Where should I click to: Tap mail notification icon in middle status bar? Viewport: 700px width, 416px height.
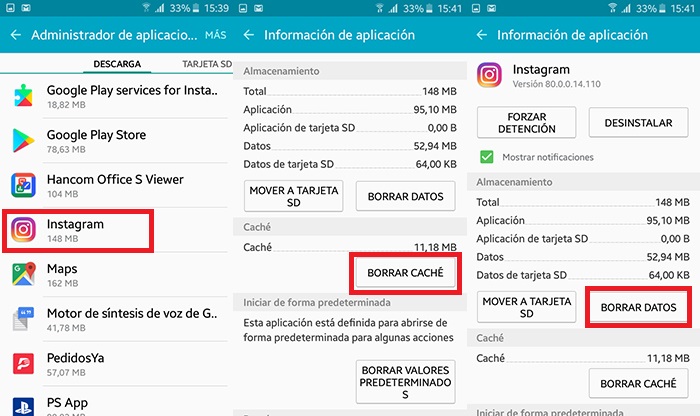click(x=258, y=8)
